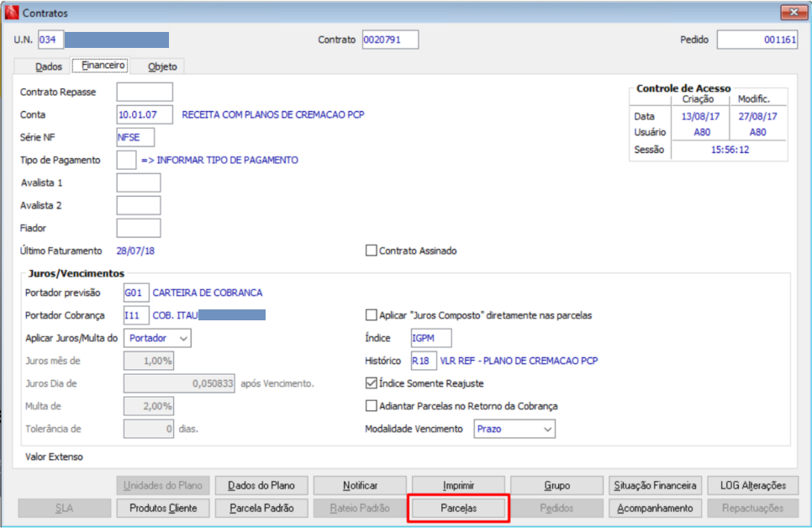Click the SLA button
Image resolution: width=812 pixels, height=528 pixels.
click(x=64, y=509)
